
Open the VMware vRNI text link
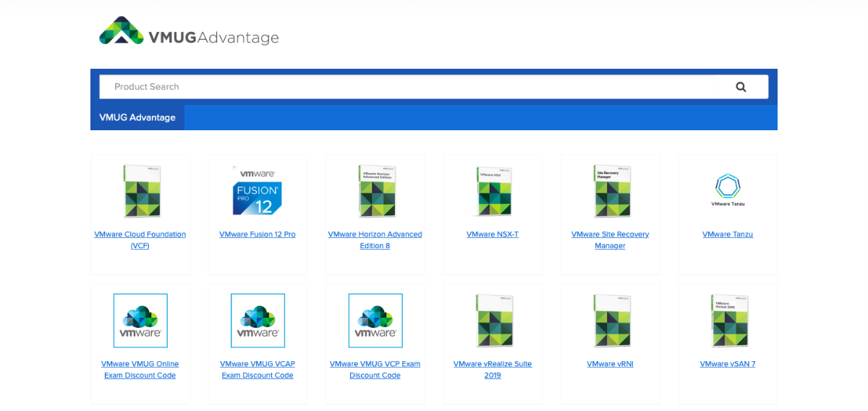click(610, 364)
